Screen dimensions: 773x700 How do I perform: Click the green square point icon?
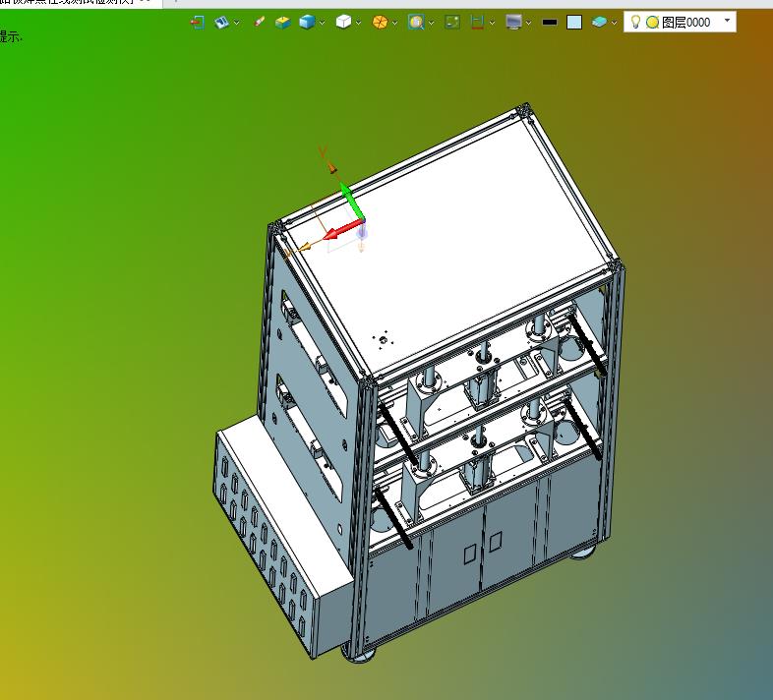[452, 23]
